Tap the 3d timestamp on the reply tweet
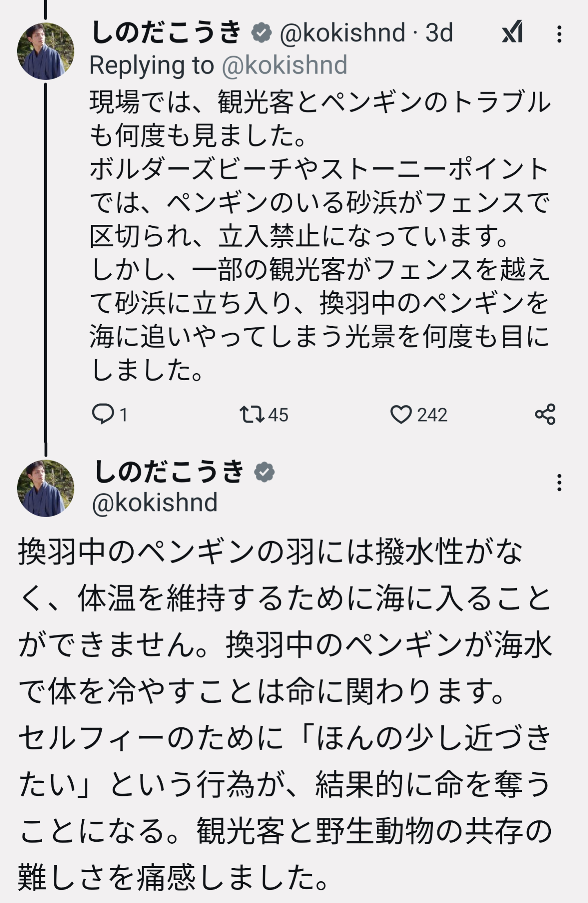Viewport: 588px width, 903px height. click(x=439, y=33)
